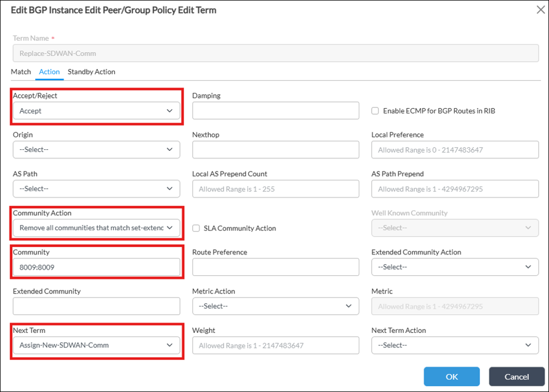Open the AS Path select list
Image resolution: width=549 pixels, height=392 pixels.
point(96,189)
